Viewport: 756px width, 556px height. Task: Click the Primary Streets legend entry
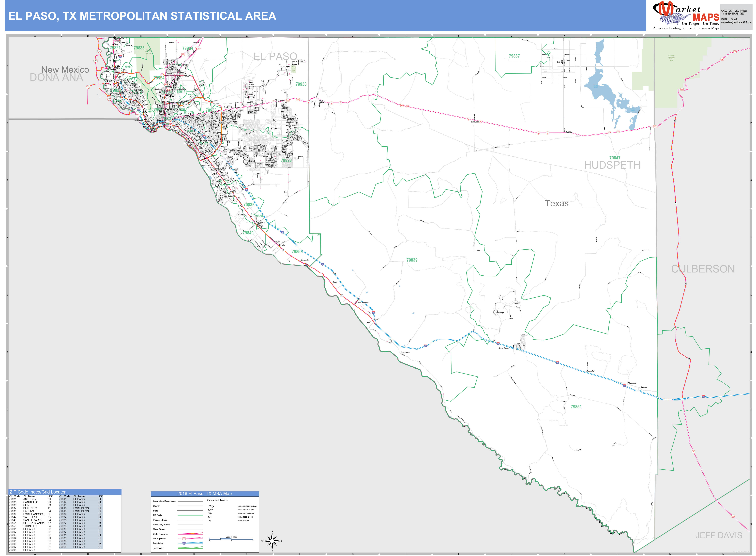coord(160,520)
